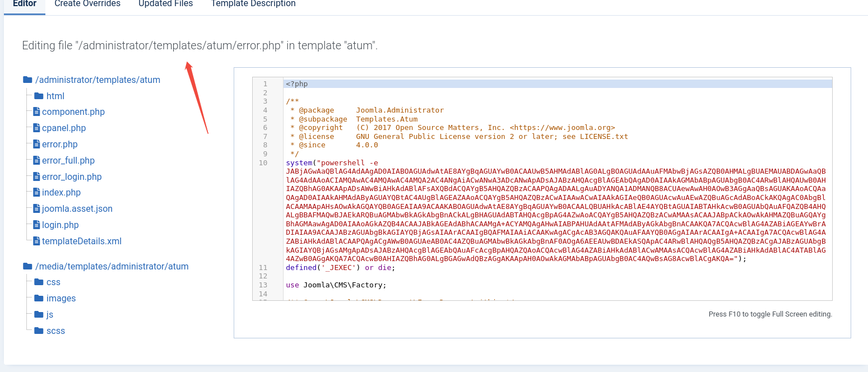This screenshot has height=372, width=868.
Task: Open the Template Description tab
Action: (x=253, y=4)
